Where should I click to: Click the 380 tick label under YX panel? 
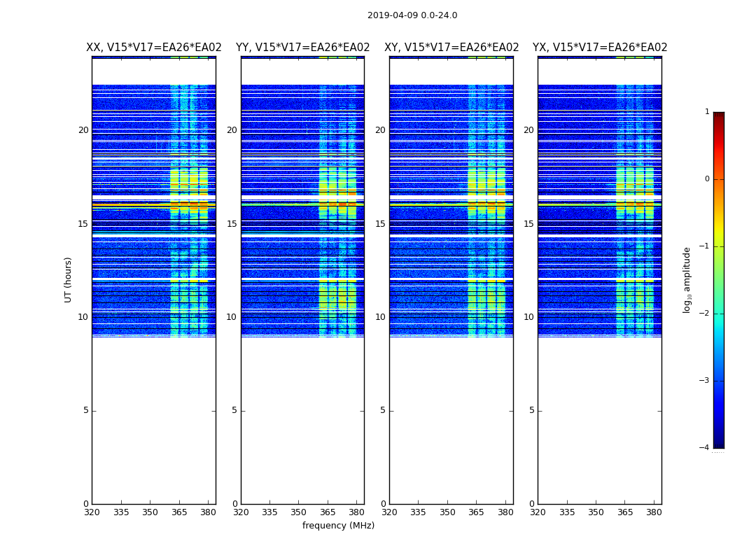coord(654,512)
